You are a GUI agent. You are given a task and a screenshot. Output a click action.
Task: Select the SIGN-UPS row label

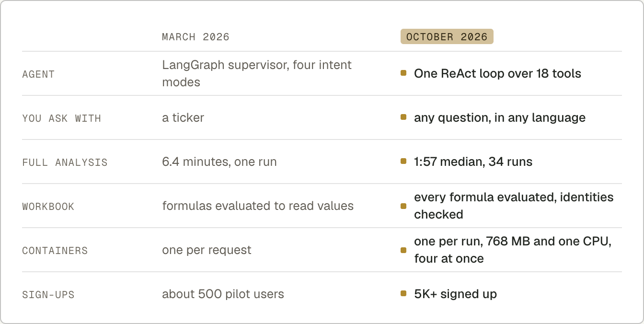[x=48, y=295]
